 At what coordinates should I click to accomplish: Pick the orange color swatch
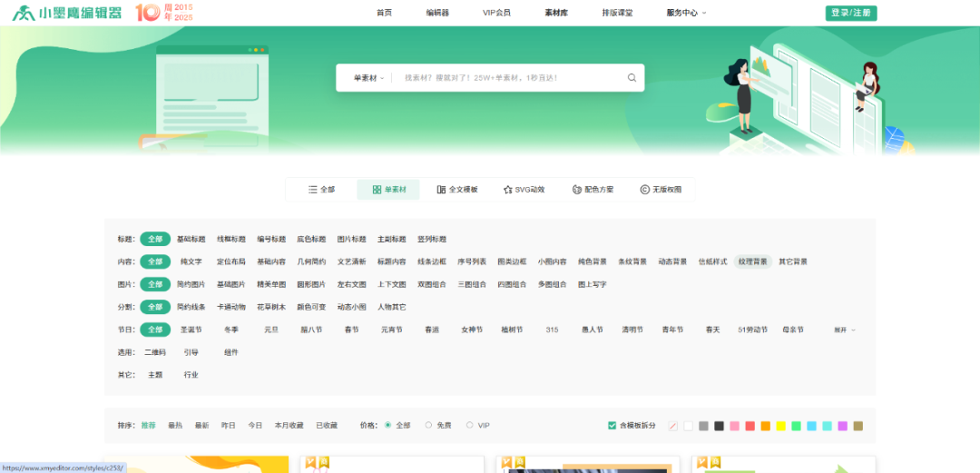pyautogui.click(x=766, y=426)
